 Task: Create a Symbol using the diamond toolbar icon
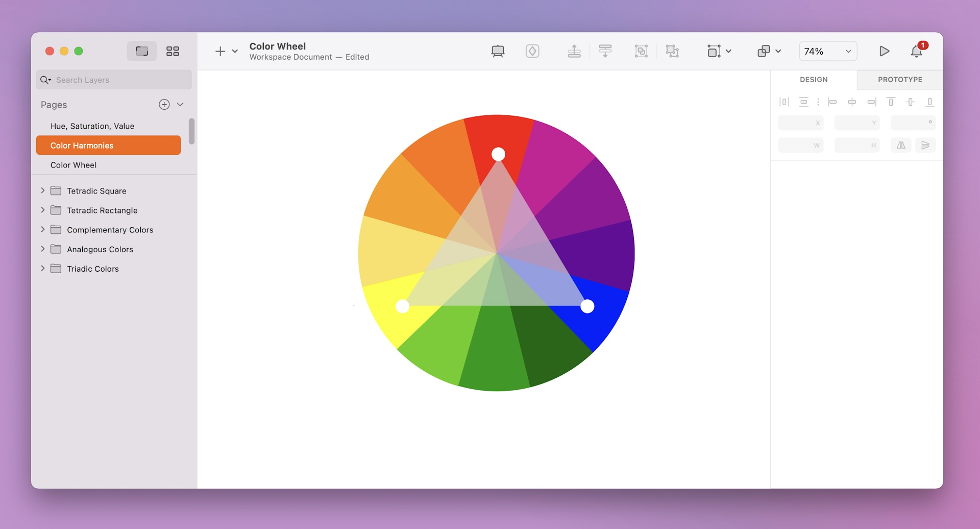click(532, 51)
